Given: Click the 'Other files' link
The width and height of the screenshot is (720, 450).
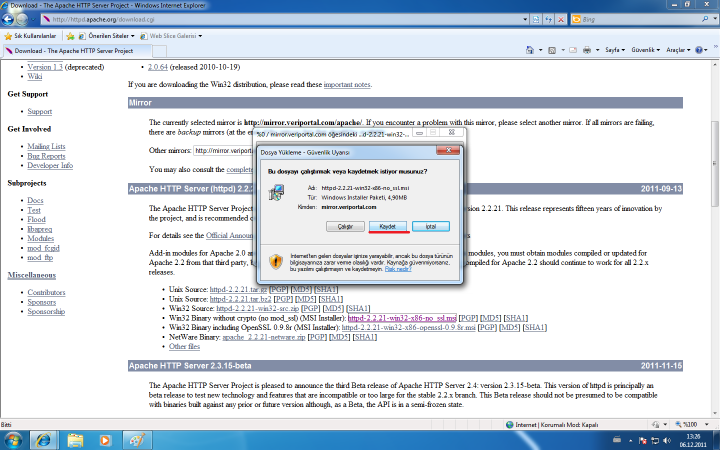Looking at the screenshot, I should [x=185, y=346].
